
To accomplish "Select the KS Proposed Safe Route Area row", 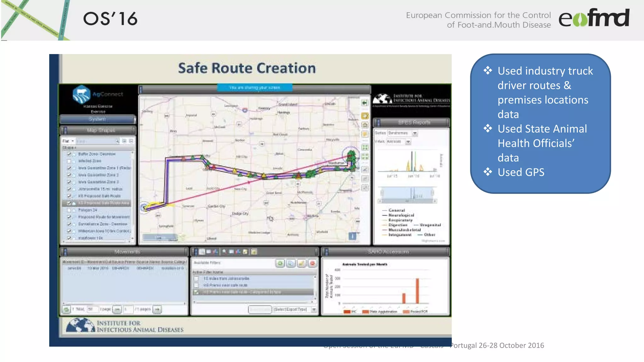I will click(103, 203).
